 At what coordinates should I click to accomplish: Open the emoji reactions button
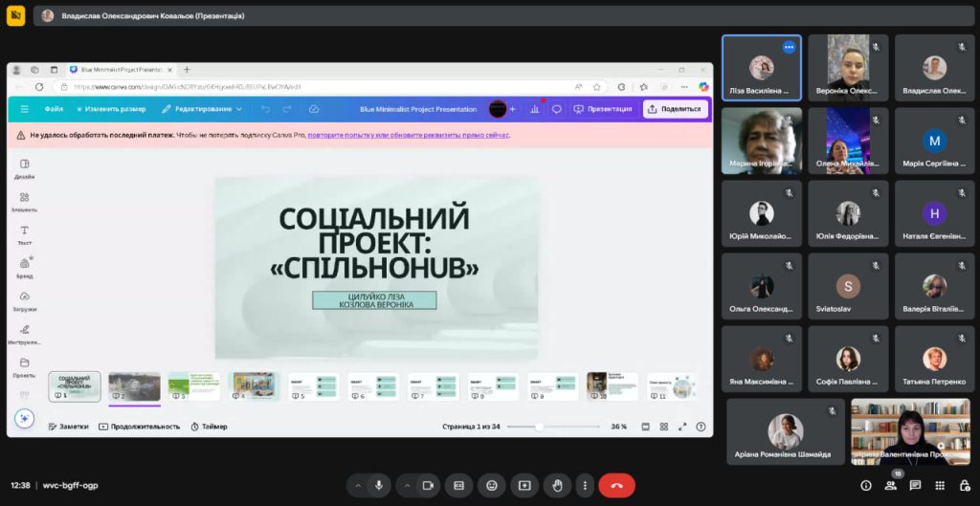point(492,485)
